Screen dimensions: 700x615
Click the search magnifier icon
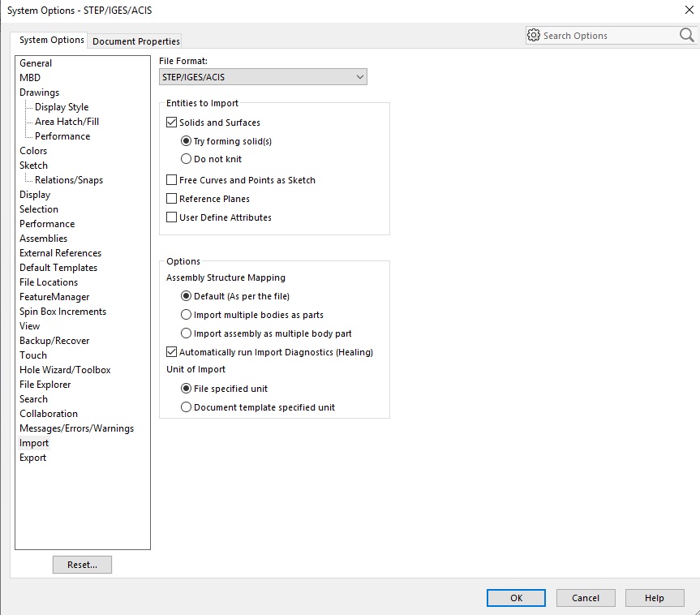tap(686, 35)
